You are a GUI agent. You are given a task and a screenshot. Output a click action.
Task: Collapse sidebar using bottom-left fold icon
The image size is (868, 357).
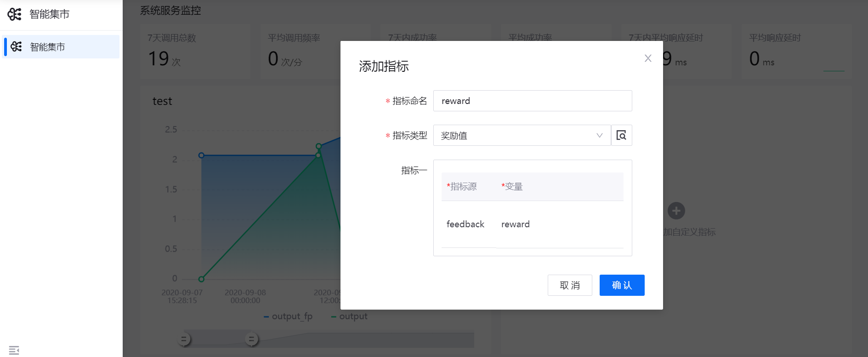click(14, 350)
